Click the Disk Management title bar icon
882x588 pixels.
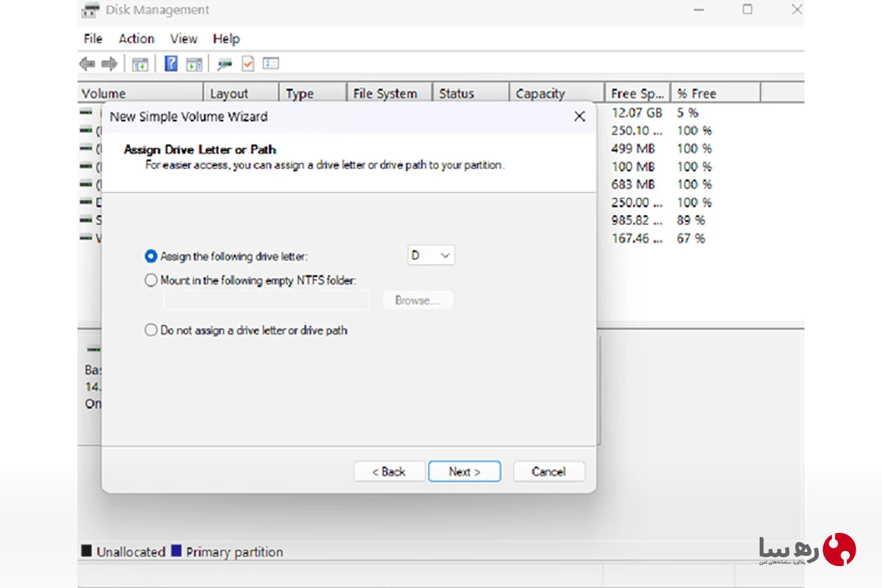[x=90, y=10]
